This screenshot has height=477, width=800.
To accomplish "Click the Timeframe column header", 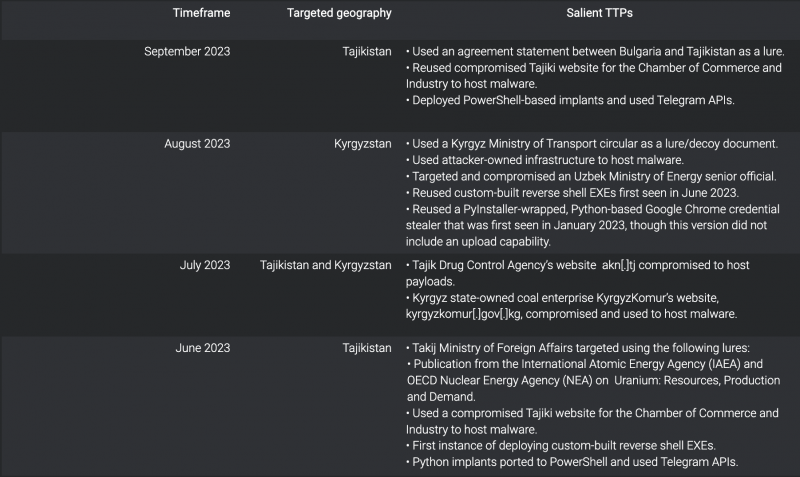I will point(200,13).
